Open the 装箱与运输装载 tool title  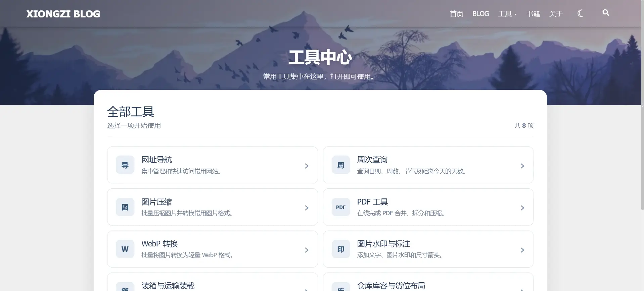pos(168,286)
